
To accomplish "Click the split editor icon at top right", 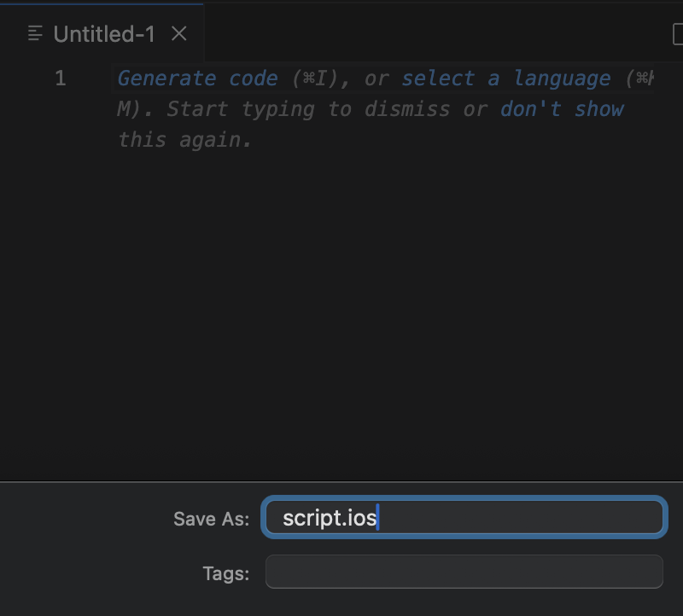I will click(677, 33).
